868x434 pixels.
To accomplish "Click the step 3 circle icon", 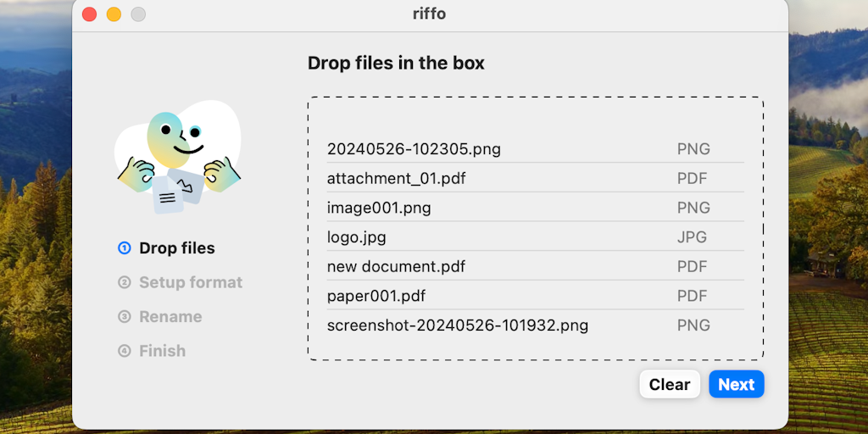I will tap(125, 317).
